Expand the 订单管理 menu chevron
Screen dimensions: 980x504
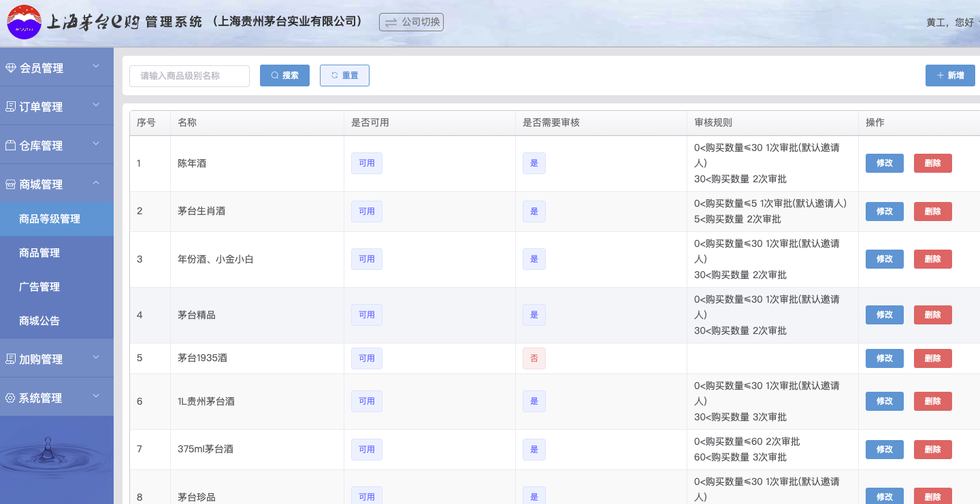(x=96, y=105)
